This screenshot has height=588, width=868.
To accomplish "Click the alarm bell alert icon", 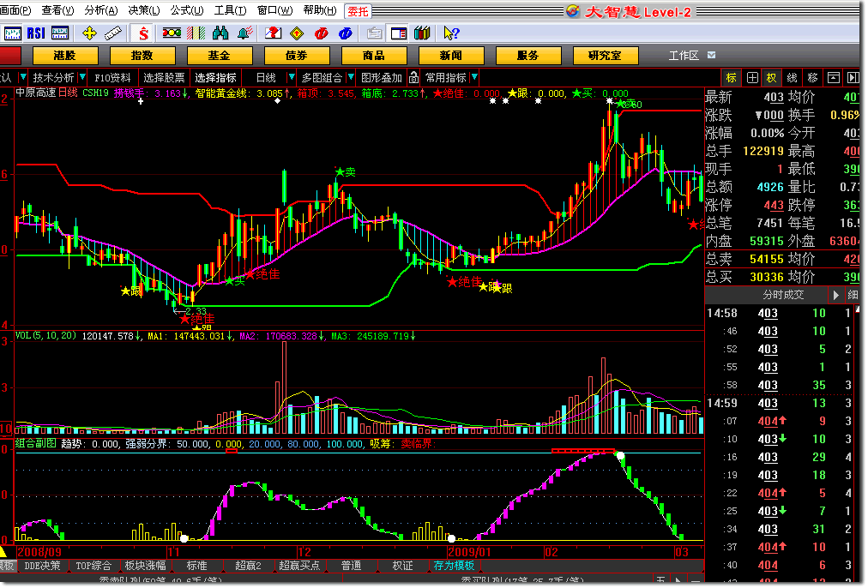I will [x=245, y=33].
